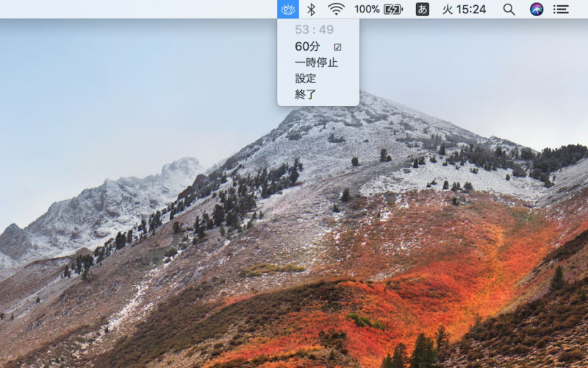Click the 火 15:24 clock
588x368 pixels.
(465, 10)
